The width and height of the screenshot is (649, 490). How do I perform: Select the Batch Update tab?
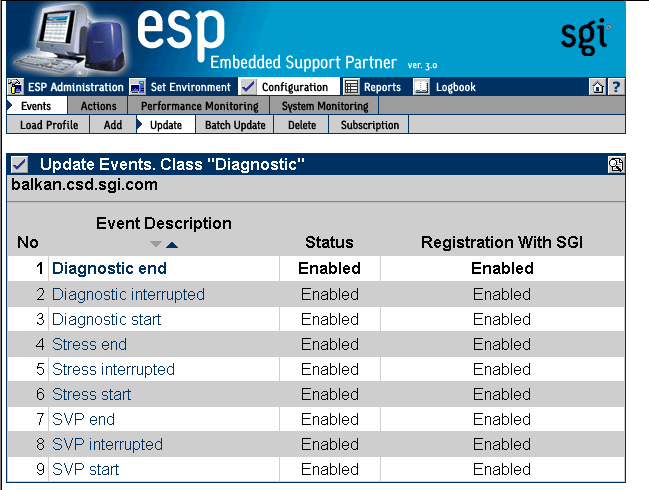(x=235, y=125)
